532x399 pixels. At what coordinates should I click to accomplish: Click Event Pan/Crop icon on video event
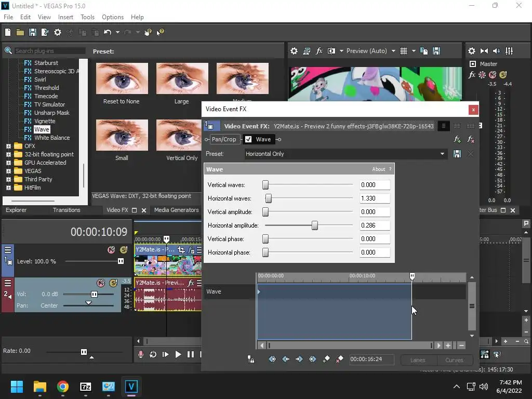pos(181,250)
